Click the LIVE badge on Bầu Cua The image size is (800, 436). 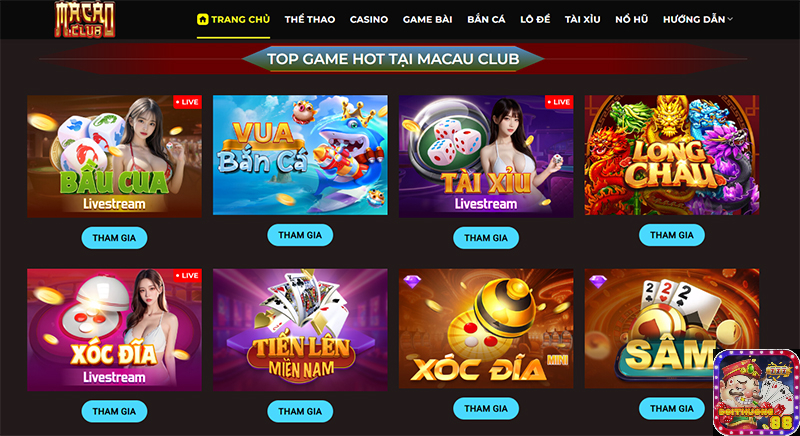tap(187, 102)
